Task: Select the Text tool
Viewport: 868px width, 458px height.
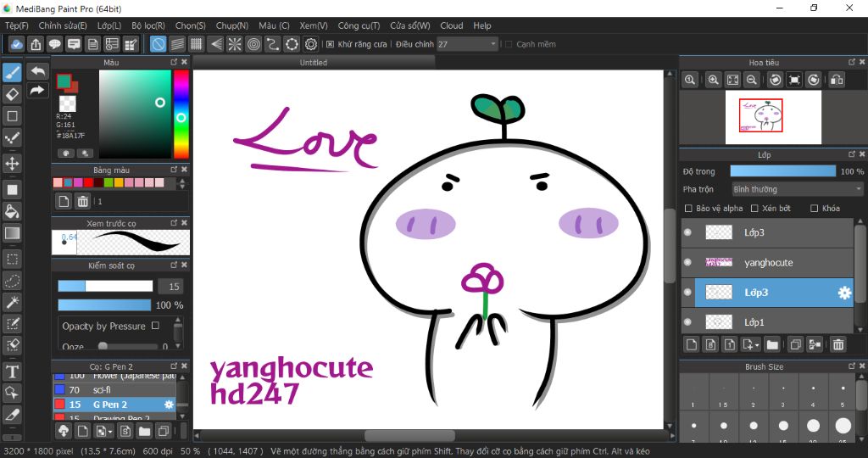Action: tap(12, 371)
